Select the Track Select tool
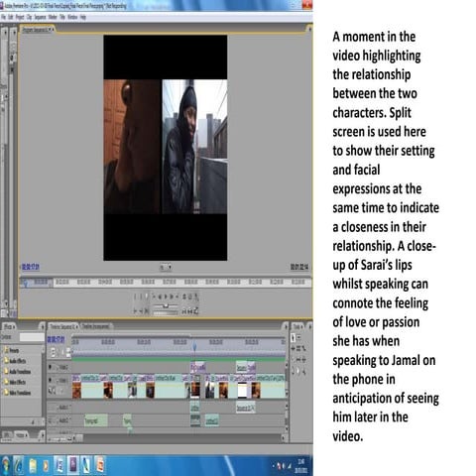The height and width of the screenshot is (476, 476). click(x=298, y=337)
